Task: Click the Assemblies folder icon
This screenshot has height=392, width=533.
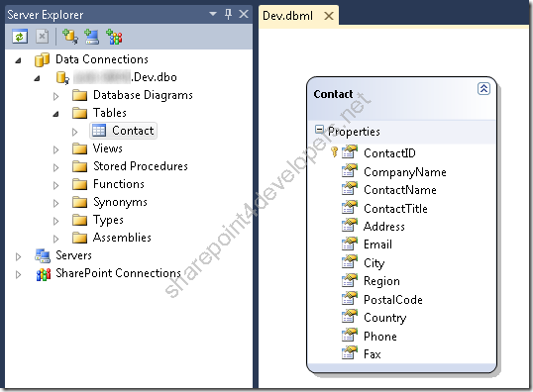Action: [80, 238]
